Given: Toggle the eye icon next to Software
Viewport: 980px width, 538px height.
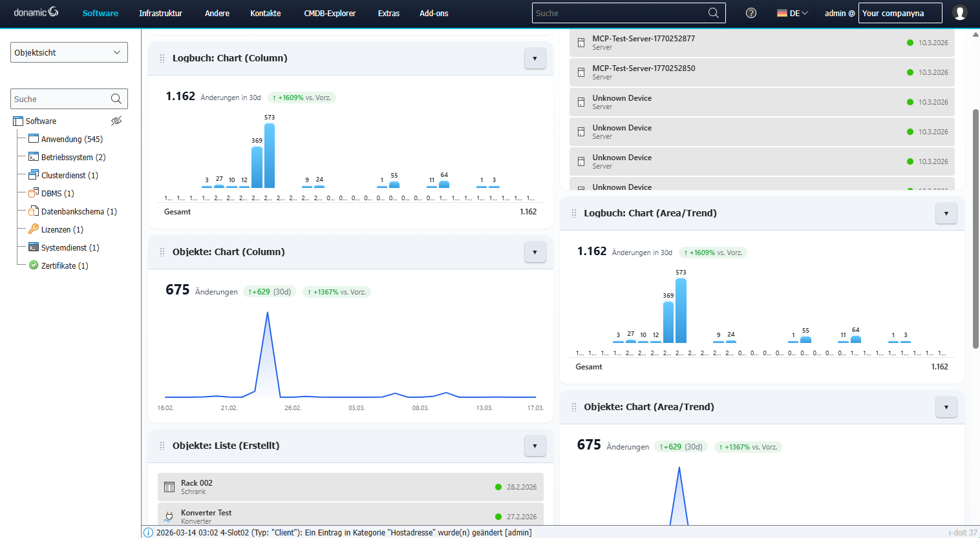Looking at the screenshot, I should tap(116, 121).
